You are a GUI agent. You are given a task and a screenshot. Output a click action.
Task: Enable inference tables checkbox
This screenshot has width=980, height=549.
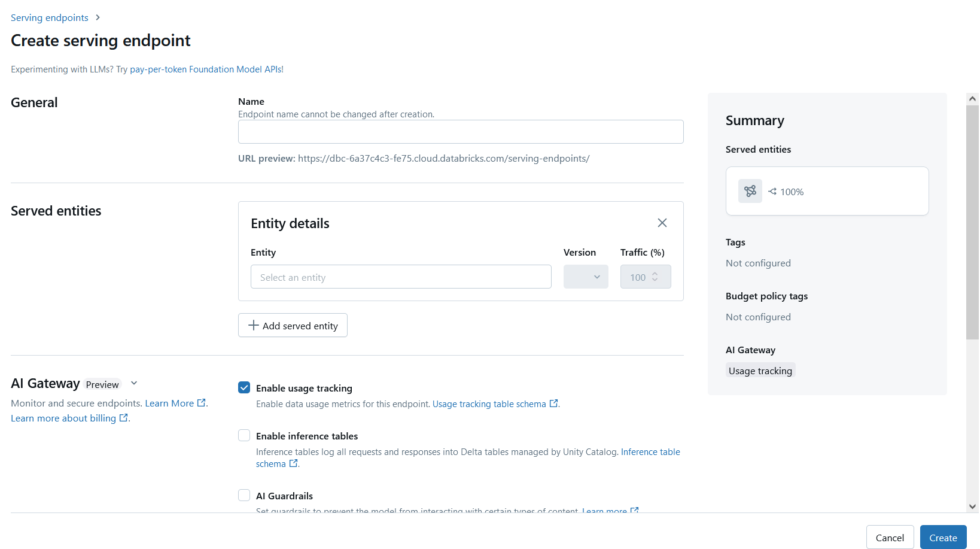coord(244,435)
